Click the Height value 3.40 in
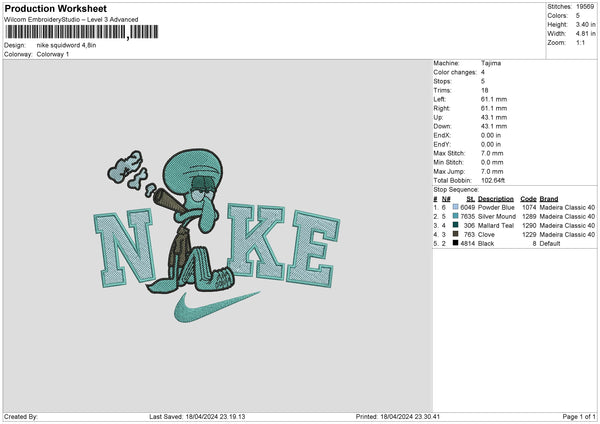Viewport: 600px width, 424px height. [x=585, y=24]
